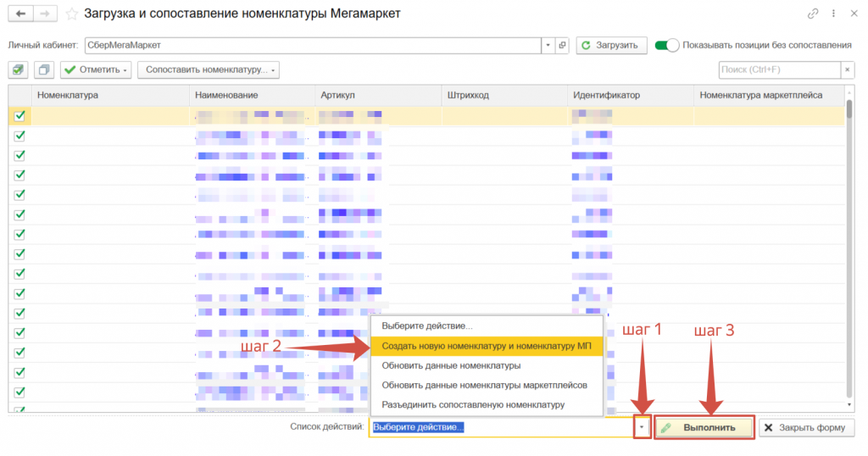Image resolution: width=868 pixels, height=456 pixels.
Task: Click the uncheck-all rows toolbar icon
Action: [44, 70]
